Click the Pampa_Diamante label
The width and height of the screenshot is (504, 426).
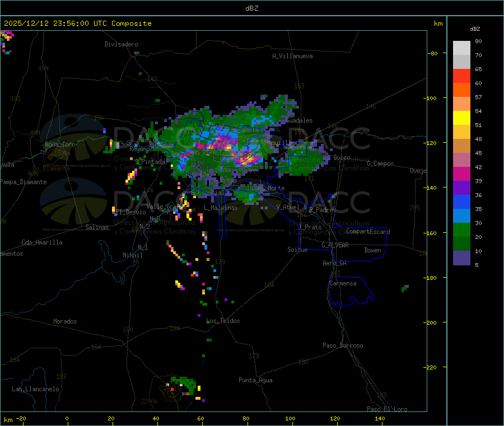point(24,182)
